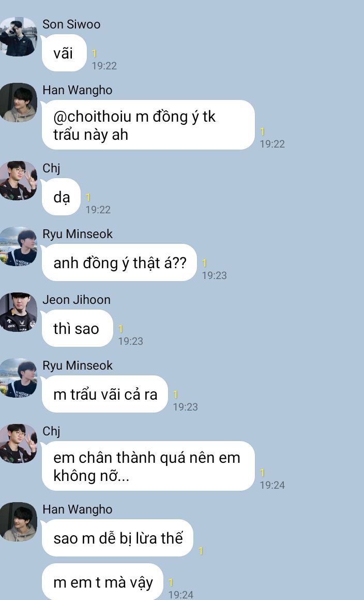Image resolution: width=364 pixels, height=600 pixels.
Task: Select the "m em t mà vậy" bubble
Action: pos(102,582)
